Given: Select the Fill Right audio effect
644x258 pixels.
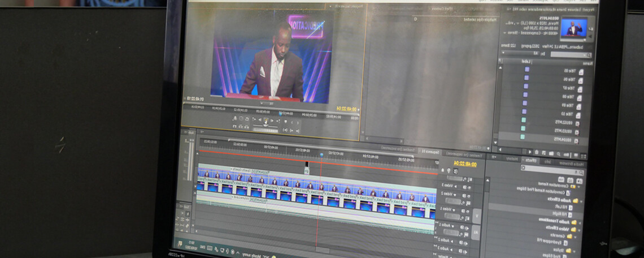Looking at the screenshot, I should pos(562,214).
